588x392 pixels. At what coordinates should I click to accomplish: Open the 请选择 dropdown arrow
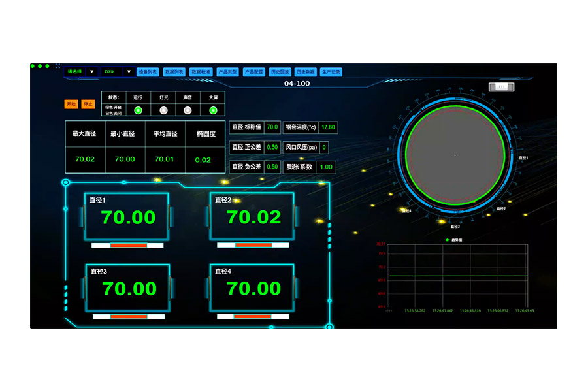92,72
